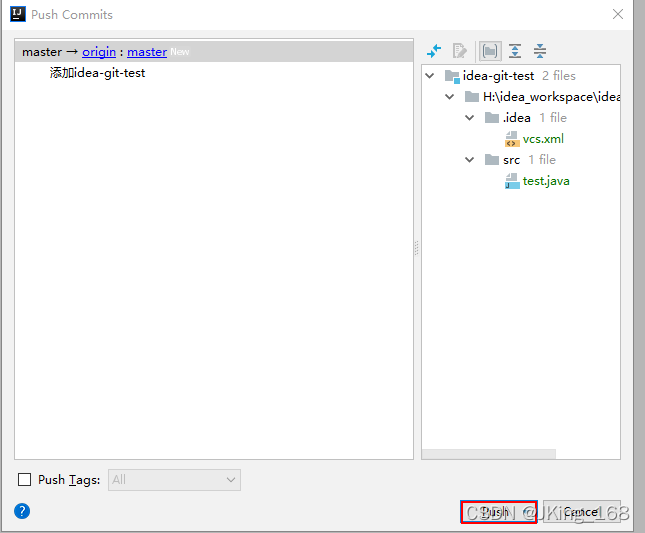Close the Push Commits dialog

[x=618, y=14]
